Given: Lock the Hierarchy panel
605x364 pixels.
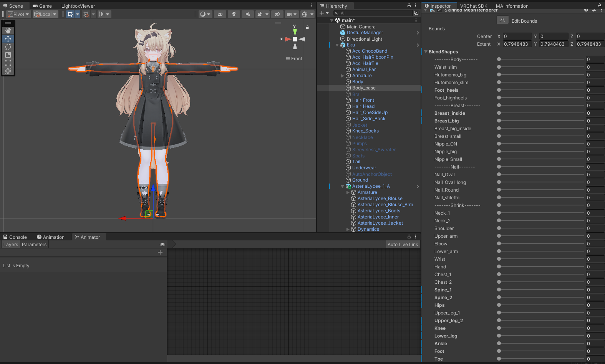Looking at the screenshot, I should pyautogui.click(x=409, y=6).
